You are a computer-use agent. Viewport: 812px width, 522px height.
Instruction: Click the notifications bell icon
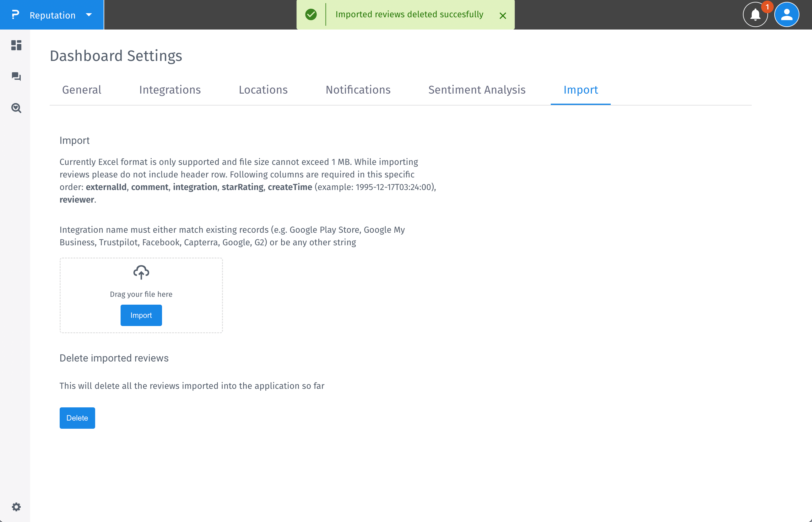755,14
